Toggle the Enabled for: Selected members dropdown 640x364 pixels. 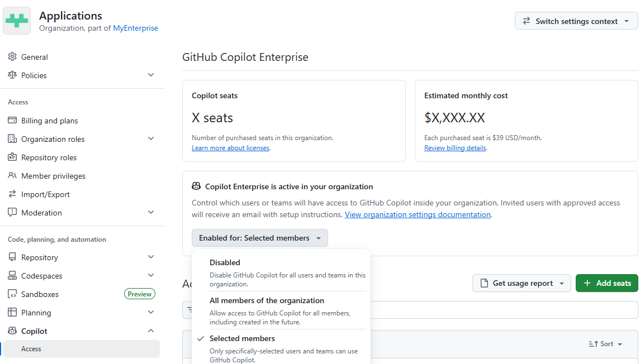[259, 238]
